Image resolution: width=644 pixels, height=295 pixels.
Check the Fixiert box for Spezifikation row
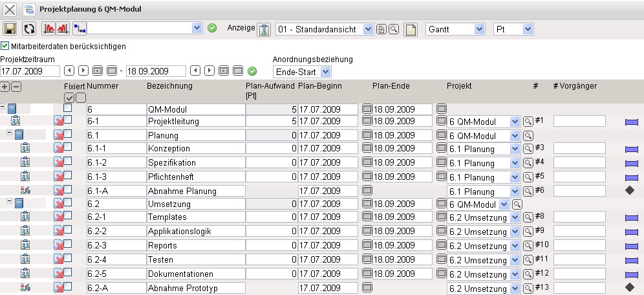coord(68,162)
